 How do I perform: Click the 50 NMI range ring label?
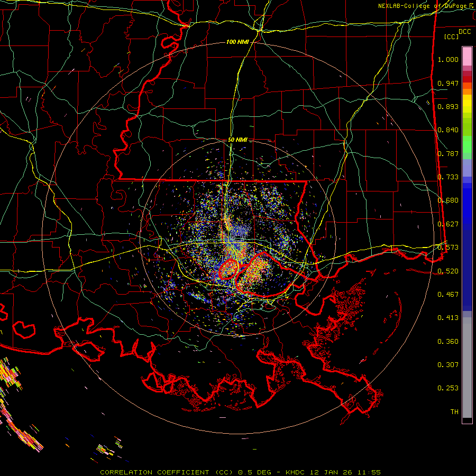tap(237, 140)
